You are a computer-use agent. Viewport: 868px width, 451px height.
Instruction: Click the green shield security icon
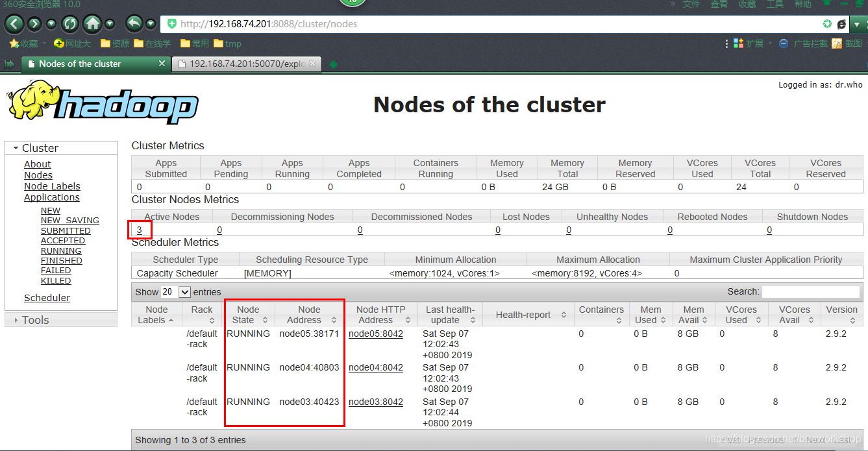(171, 24)
